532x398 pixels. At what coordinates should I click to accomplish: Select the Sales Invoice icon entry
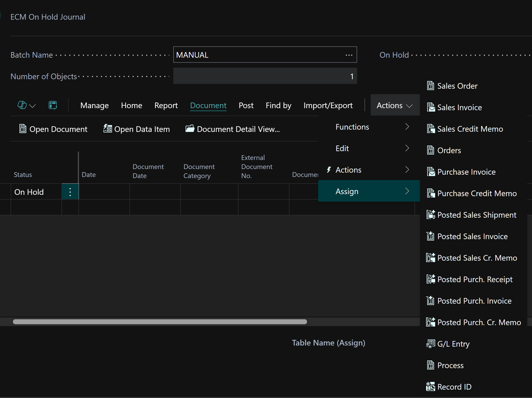pos(431,107)
